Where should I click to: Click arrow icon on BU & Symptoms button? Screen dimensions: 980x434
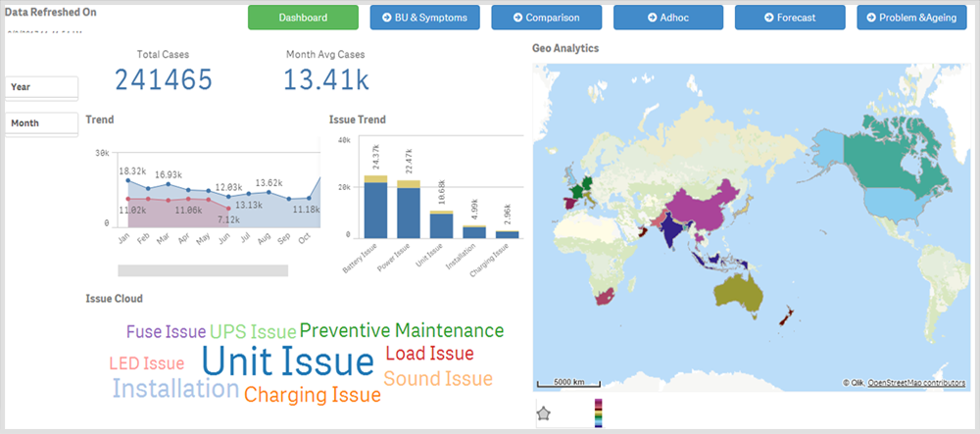387,18
